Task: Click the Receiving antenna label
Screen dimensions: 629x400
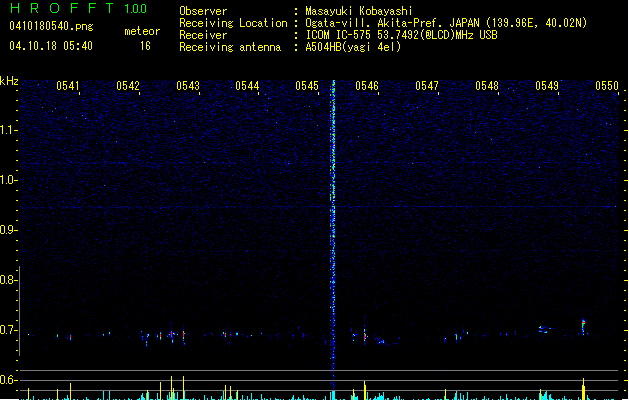Action: [230, 47]
